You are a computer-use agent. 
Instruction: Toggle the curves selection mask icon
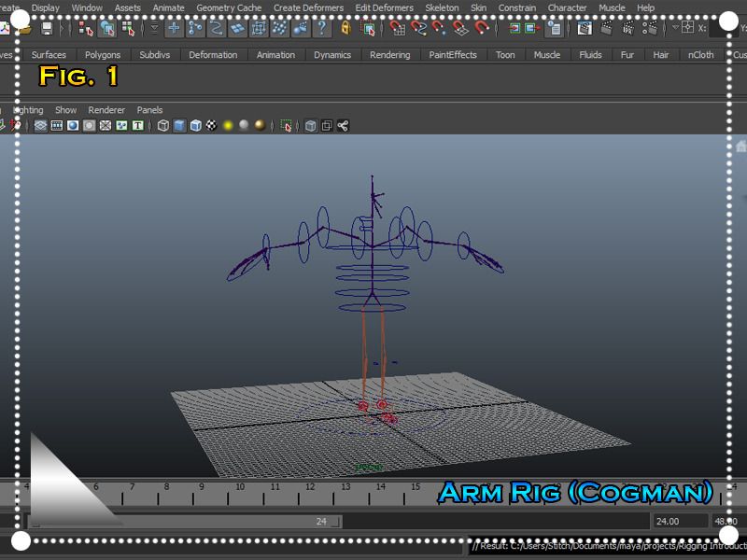tap(217, 29)
